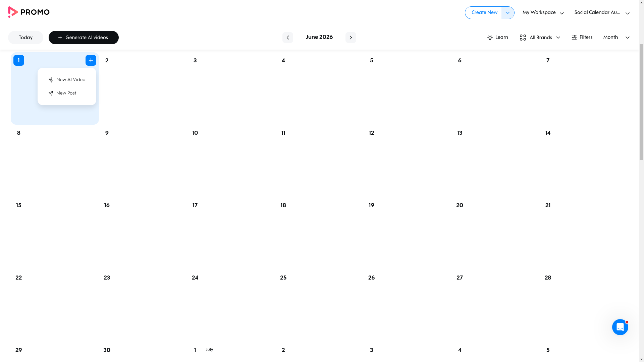Open the Month view dropdown

(x=616, y=38)
